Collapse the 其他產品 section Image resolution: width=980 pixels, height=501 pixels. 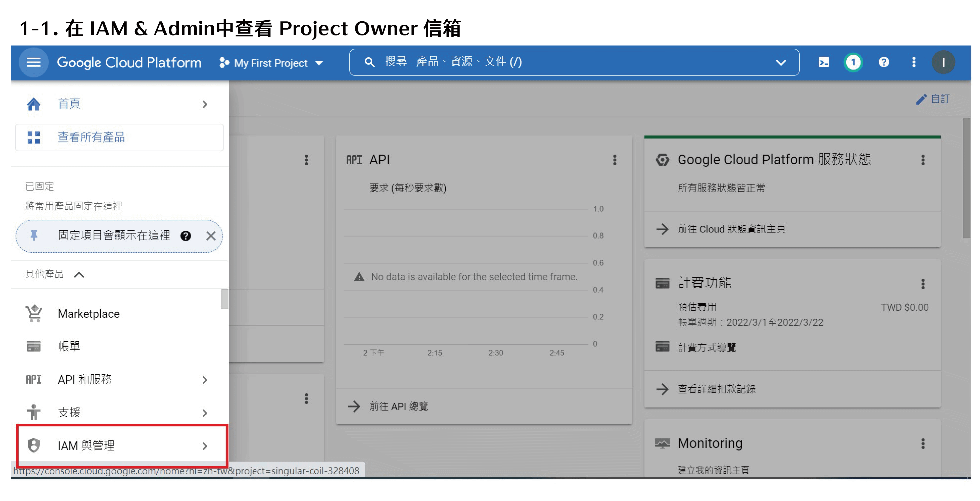79,275
